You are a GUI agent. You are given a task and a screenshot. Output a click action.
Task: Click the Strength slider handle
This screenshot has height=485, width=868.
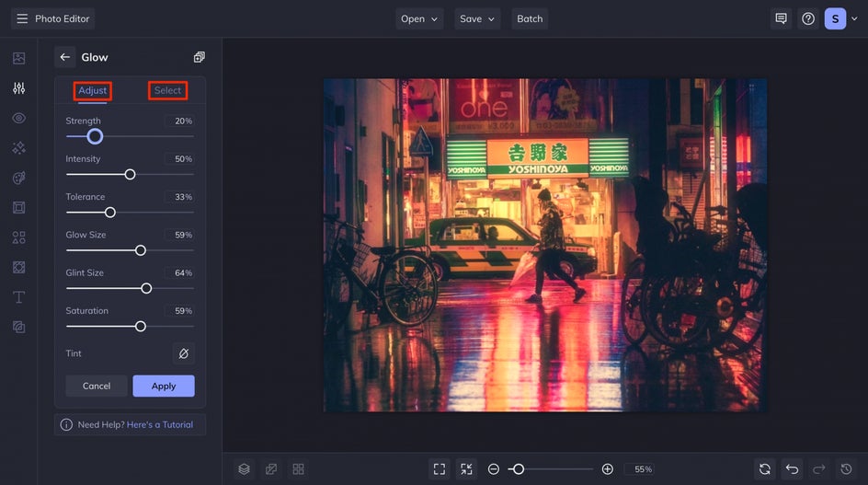tap(95, 136)
